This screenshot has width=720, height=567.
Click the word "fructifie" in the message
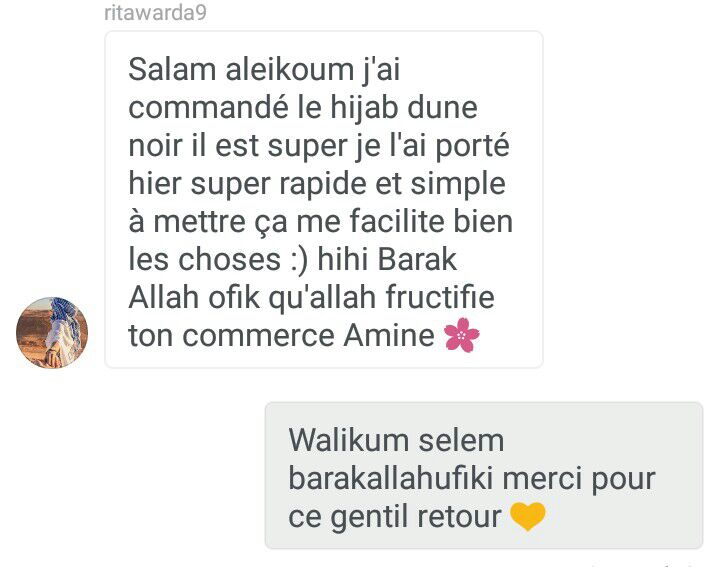tap(440, 297)
